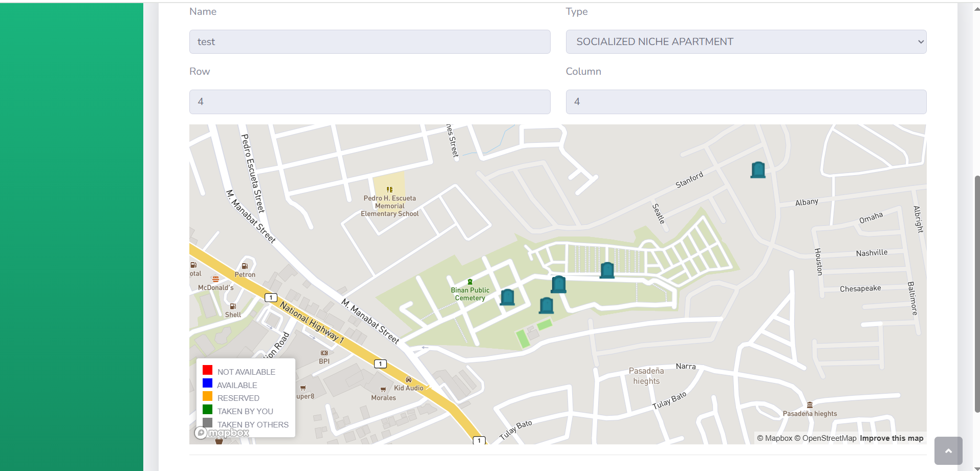The height and width of the screenshot is (471, 980).
Task: Click the Shell gas station icon
Action: point(233,306)
